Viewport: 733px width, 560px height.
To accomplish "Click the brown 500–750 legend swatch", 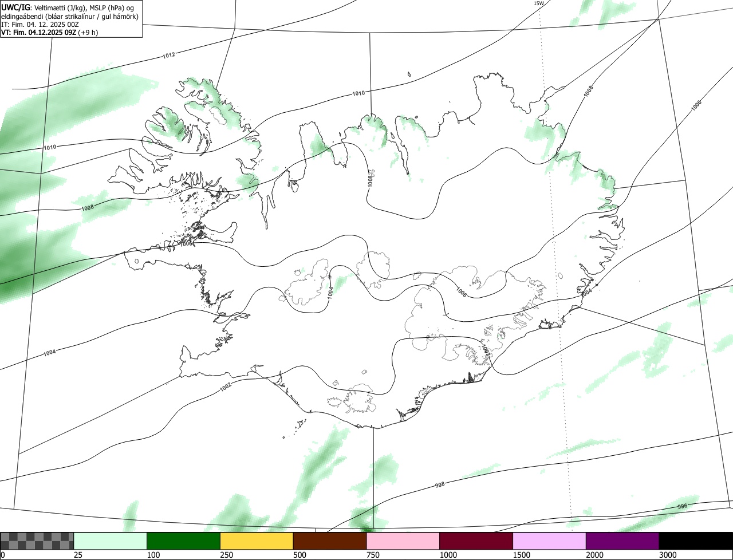I will pos(330,541).
